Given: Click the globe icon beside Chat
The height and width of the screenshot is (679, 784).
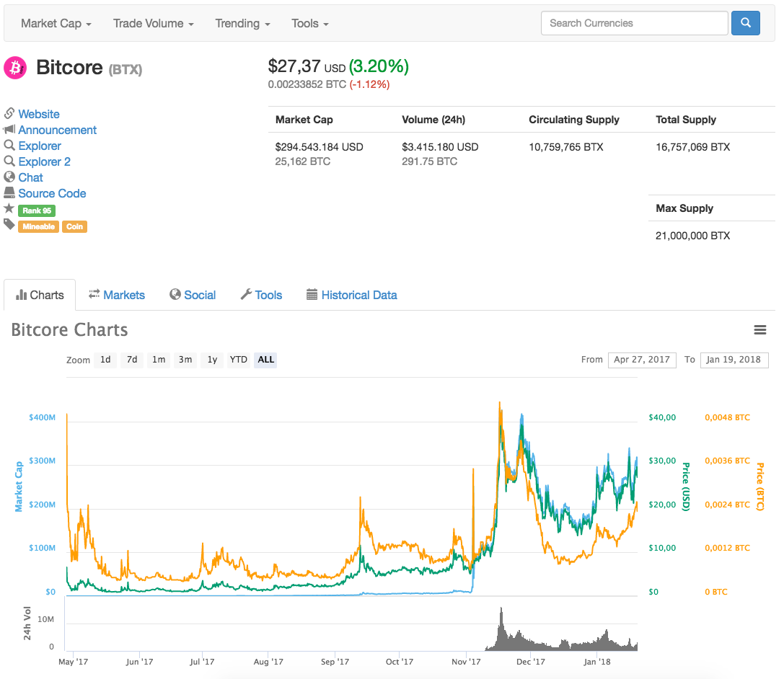Looking at the screenshot, I should point(9,177).
